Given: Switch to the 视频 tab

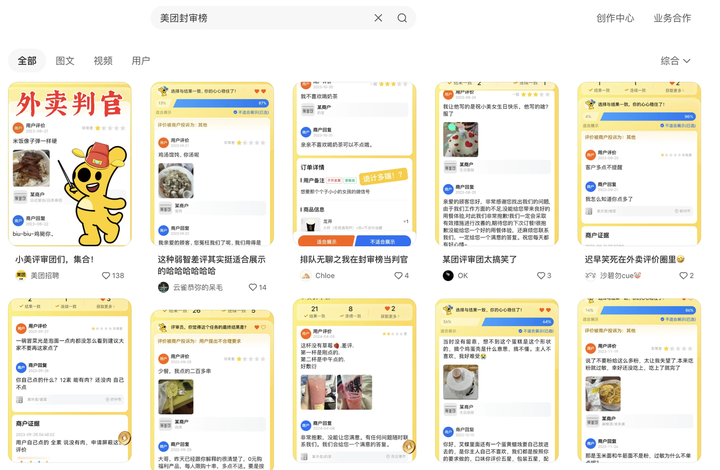Looking at the screenshot, I should pyautogui.click(x=103, y=61).
